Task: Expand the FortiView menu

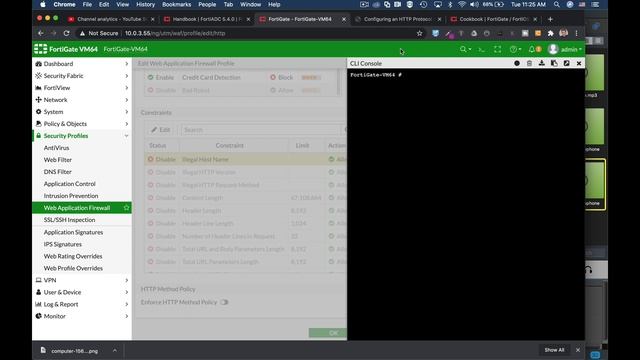Action: tap(82, 88)
